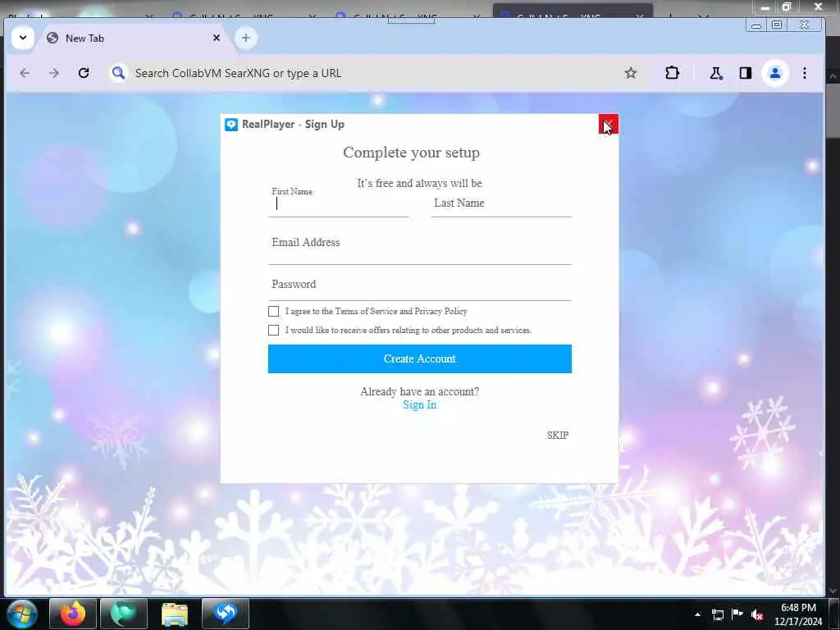The width and height of the screenshot is (840, 630).
Task: Open the green browser taskbar icon
Action: (124, 614)
